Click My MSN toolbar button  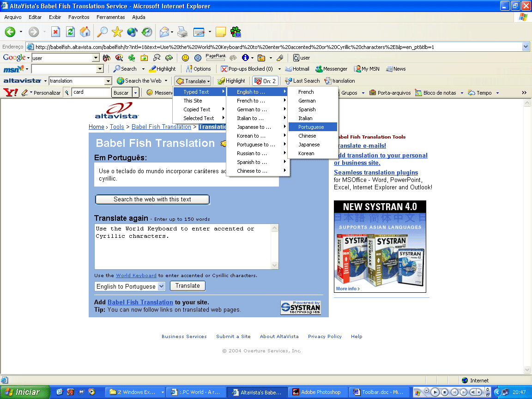click(366, 69)
